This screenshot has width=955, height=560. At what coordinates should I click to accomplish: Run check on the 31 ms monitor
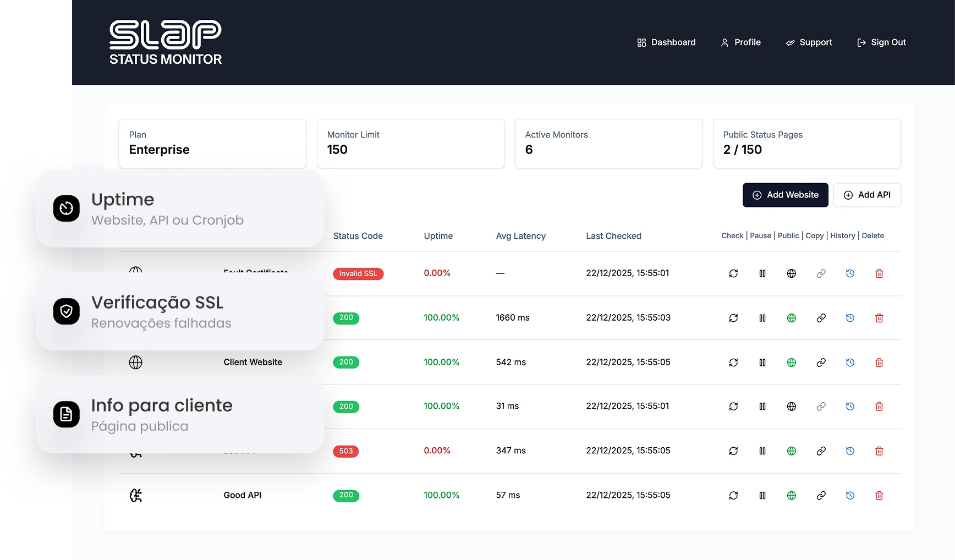(x=733, y=407)
